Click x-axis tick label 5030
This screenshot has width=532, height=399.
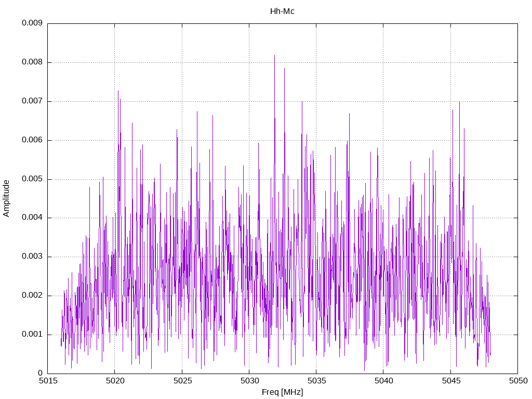tap(250, 381)
